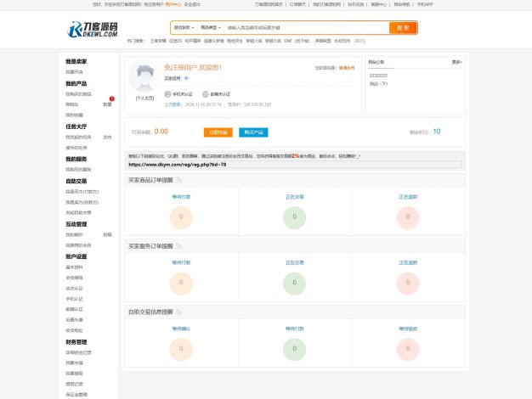Open 我要开店 in the sidebar

point(74,72)
